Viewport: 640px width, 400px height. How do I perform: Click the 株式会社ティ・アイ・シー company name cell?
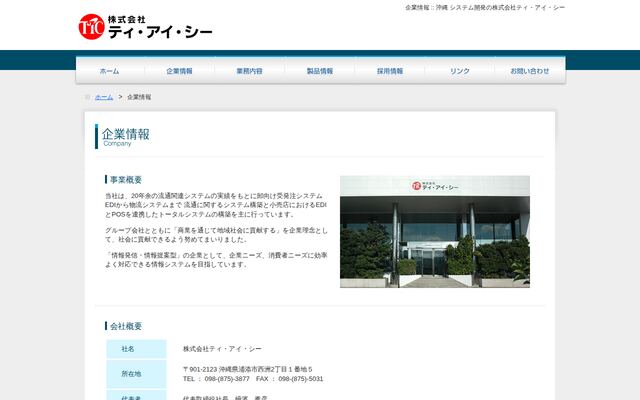coord(222,349)
